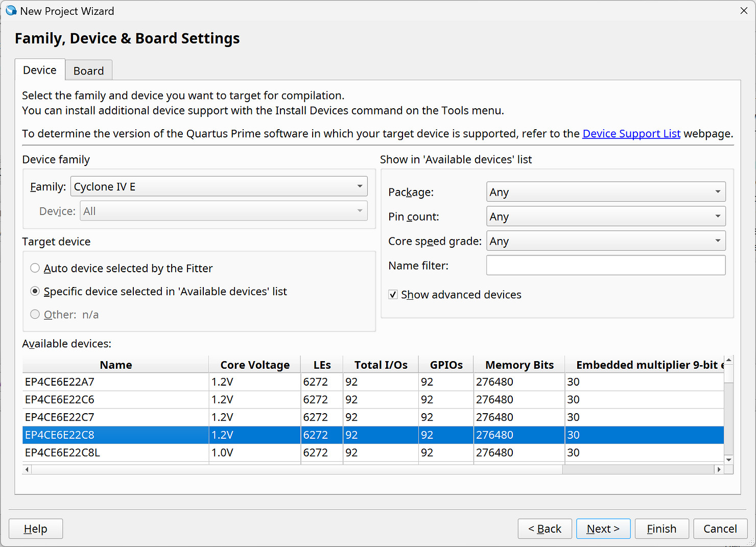Click the Name filter text field

pos(605,266)
